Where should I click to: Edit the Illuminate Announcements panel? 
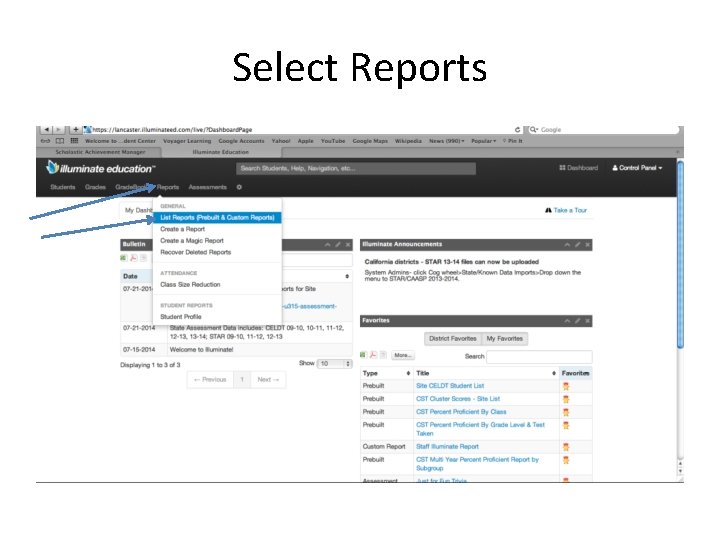click(577, 245)
